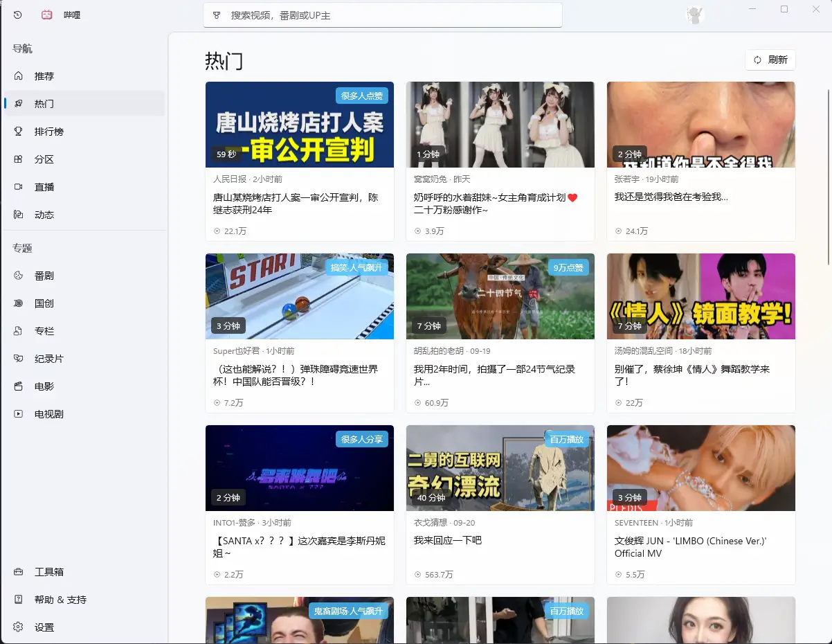Image resolution: width=832 pixels, height=644 pixels.
Task: Click the 国创 icon in sidebar
Action: [19, 303]
